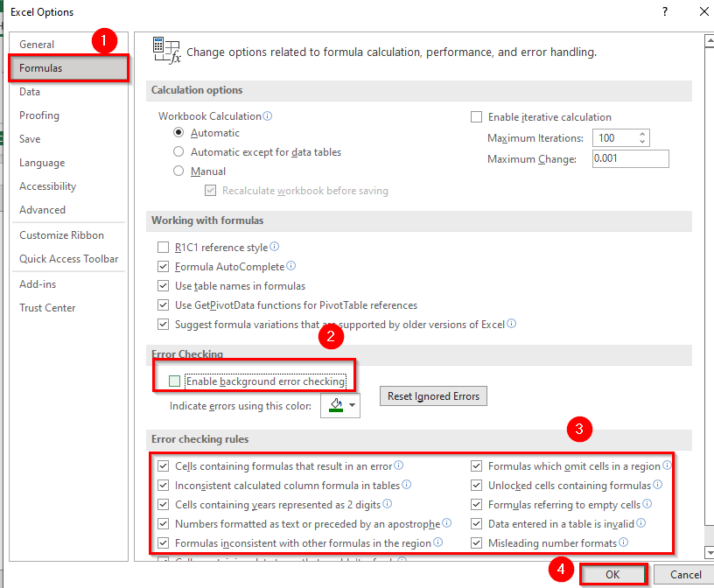Click the formula calculator icon in the header
Screen dimensions: 714x588
[166, 51]
